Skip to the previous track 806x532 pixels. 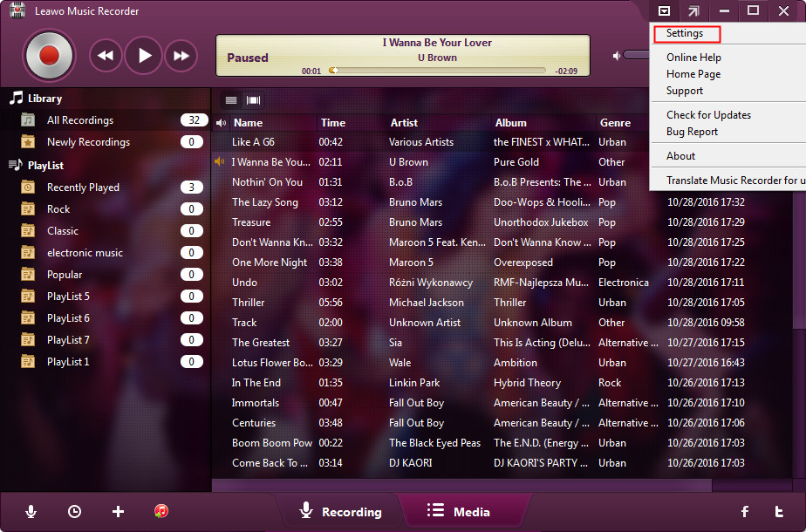coord(106,56)
